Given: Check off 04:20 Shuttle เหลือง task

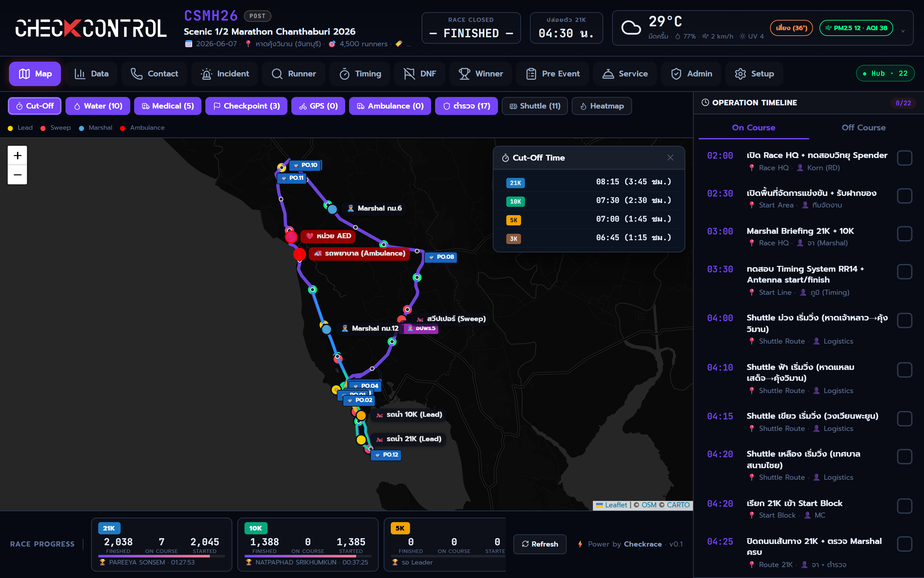Looking at the screenshot, I should [x=904, y=456].
